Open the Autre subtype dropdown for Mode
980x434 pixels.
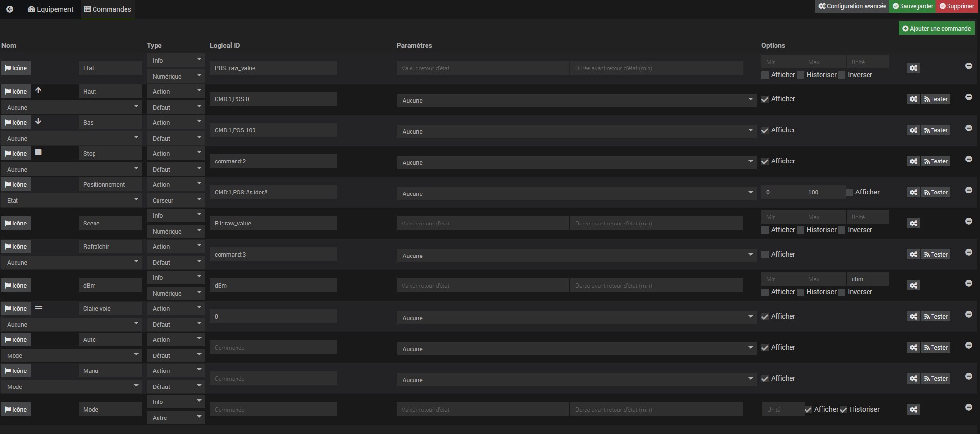(x=175, y=418)
